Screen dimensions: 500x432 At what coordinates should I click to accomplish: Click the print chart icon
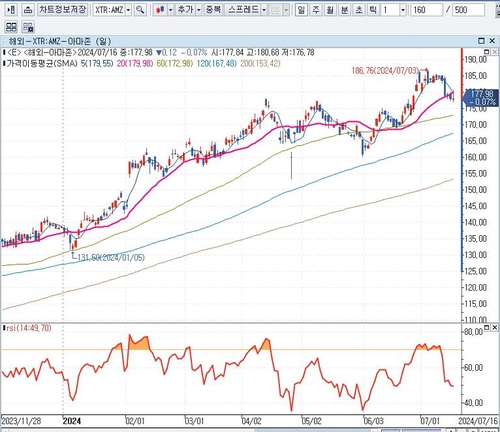pos(29,10)
